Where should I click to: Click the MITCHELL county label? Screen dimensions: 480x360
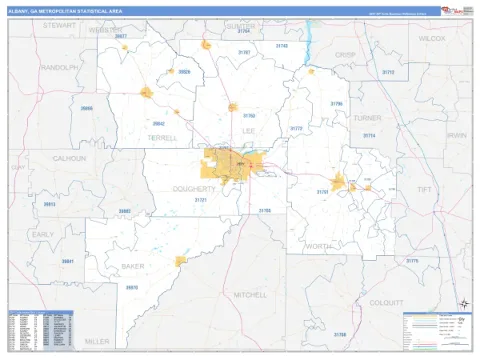click(x=250, y=295)
